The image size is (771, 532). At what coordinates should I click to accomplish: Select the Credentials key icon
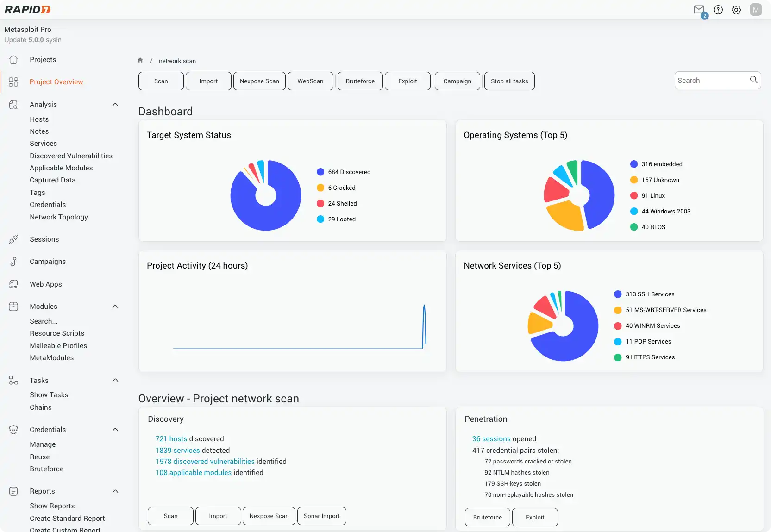coord(13,429)
